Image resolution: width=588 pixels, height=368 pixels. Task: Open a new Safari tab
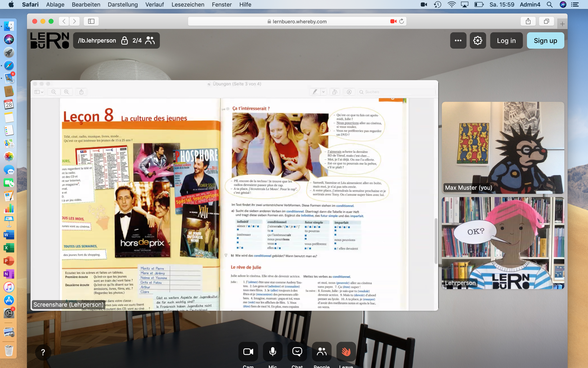[x=562, y=24]
